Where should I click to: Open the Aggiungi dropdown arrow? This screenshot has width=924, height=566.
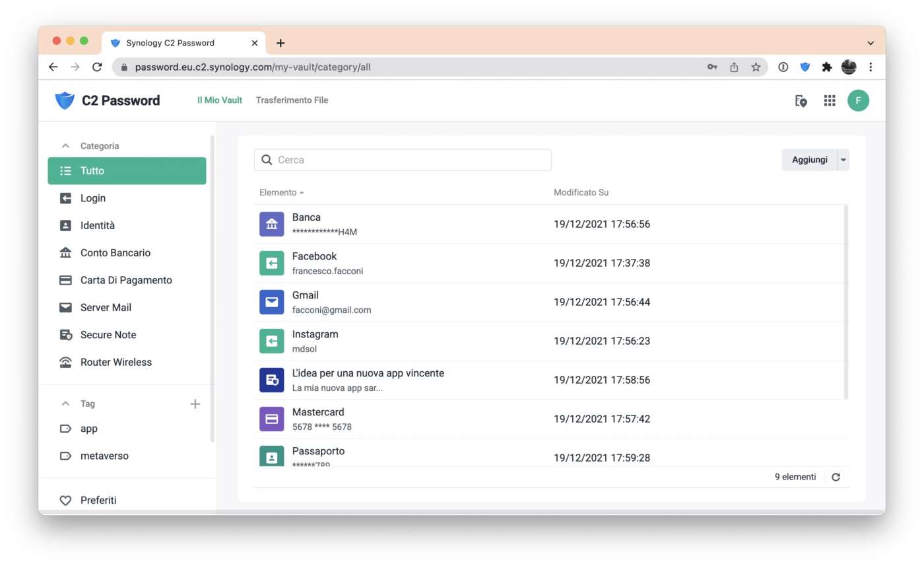[x=843, y=159]
